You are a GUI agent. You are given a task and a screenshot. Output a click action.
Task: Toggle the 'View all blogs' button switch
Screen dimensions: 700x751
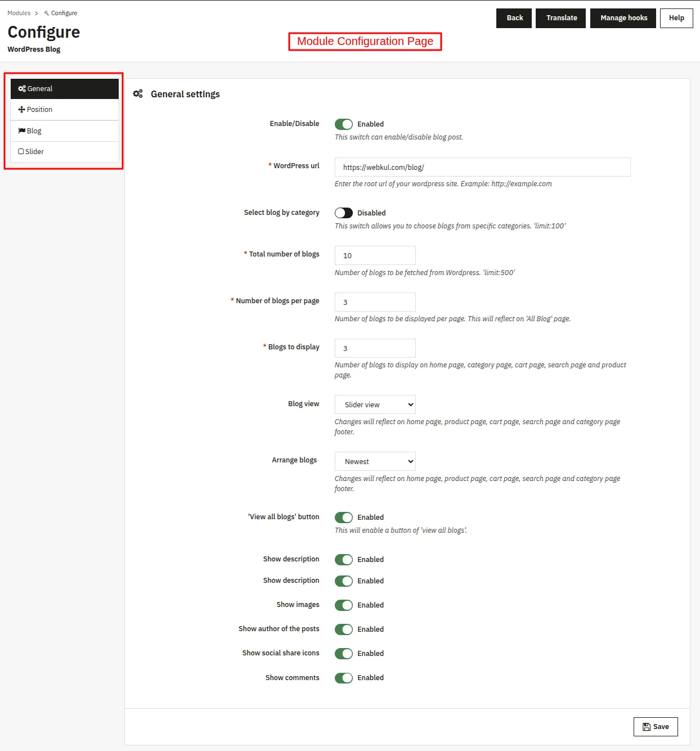pos(344,518)
